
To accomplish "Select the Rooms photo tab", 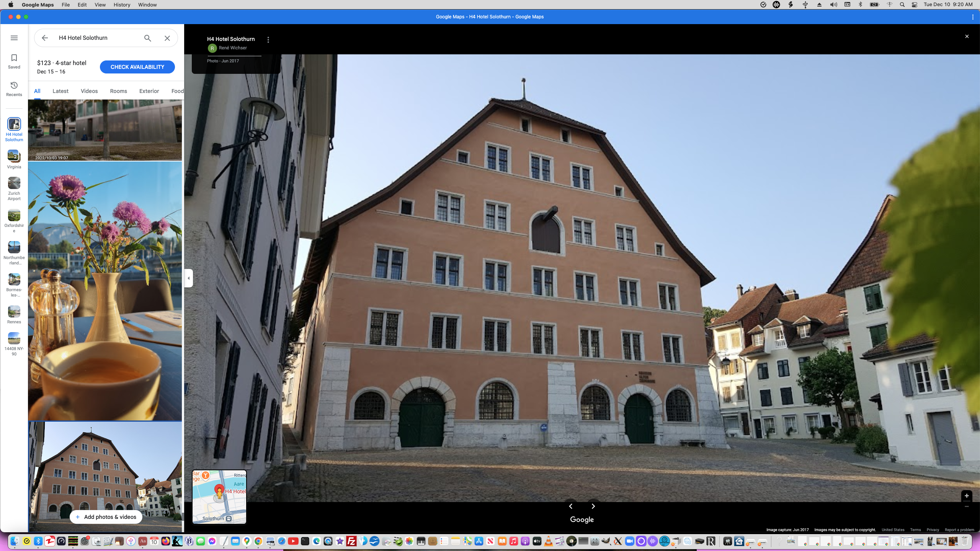I will [118, 91].
